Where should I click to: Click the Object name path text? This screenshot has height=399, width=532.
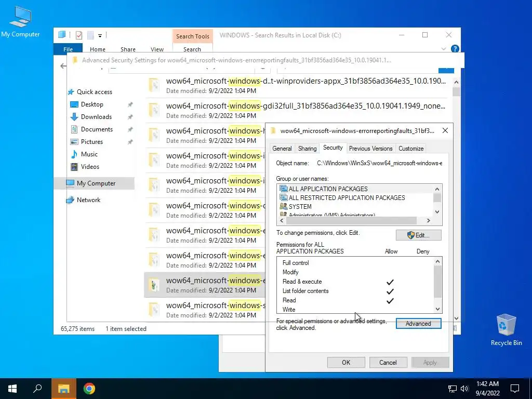(379, 163)
